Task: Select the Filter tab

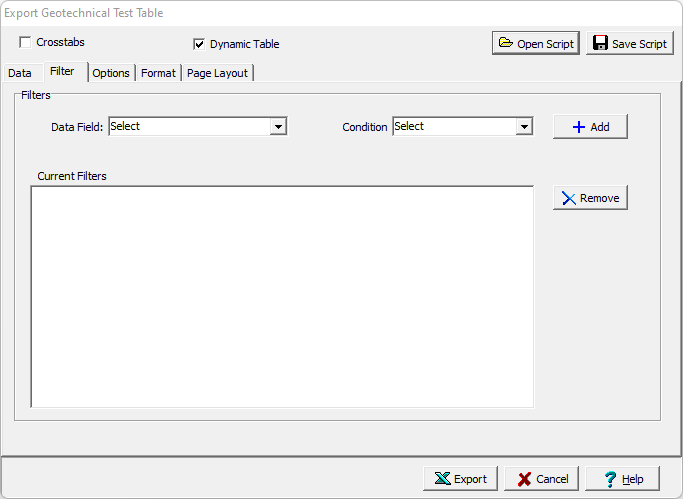Action: [62, 72]
